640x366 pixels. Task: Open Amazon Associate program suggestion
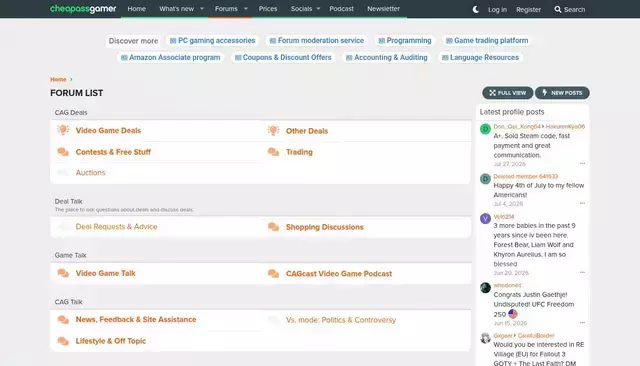(x=171, y=58)
